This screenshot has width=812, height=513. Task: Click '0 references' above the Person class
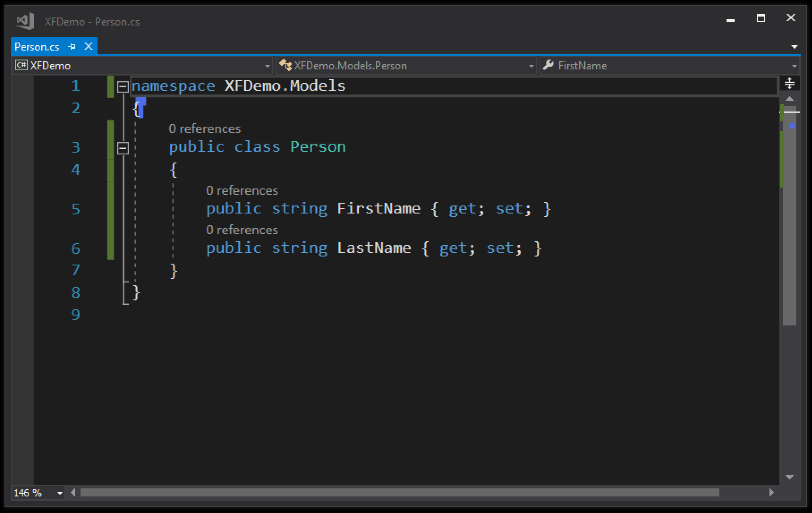(x=204, y=129)
